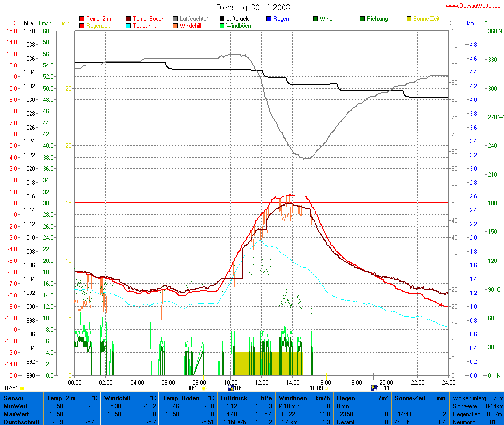The width and height of the screenshot is (504, 425).
Task: Click the sunrise marker beside 08:18
Action: click(x=204, y=388)
